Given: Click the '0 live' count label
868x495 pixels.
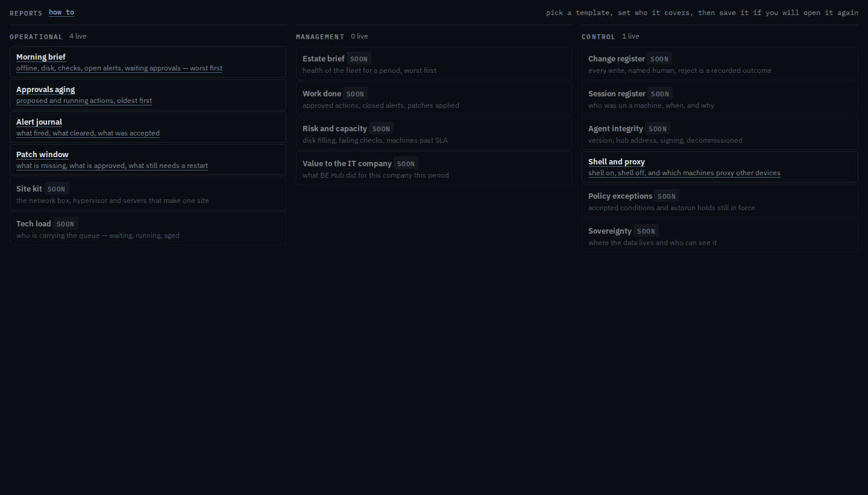Looking at the screenshot, I should [x=359, y=36].
